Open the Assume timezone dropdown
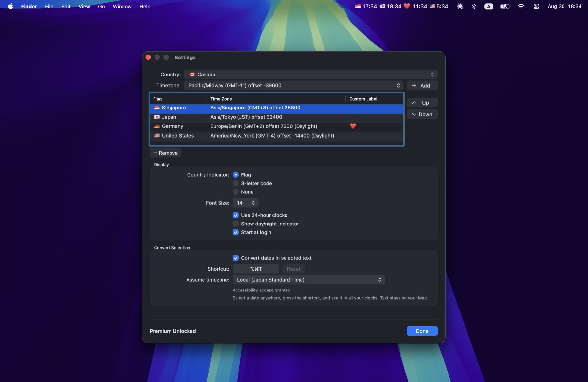Image resolution: width=588 pixels, height=382 pixels. coord(309,280)
